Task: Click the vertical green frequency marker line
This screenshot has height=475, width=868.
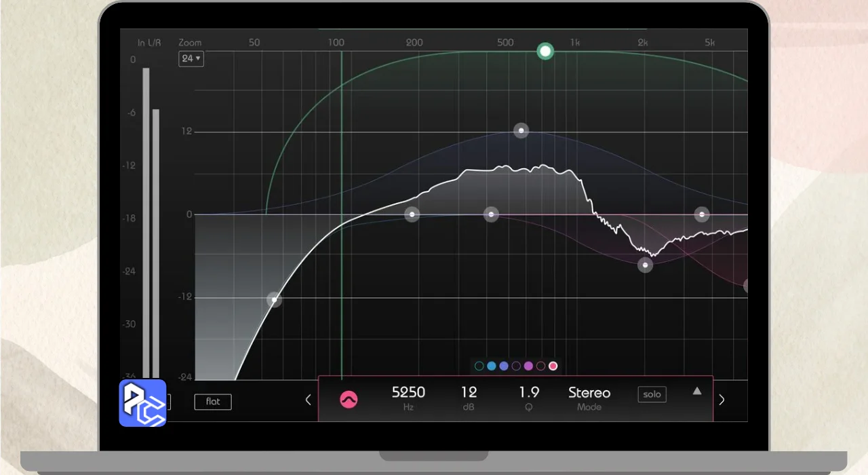Action: [x=341, y=214]
